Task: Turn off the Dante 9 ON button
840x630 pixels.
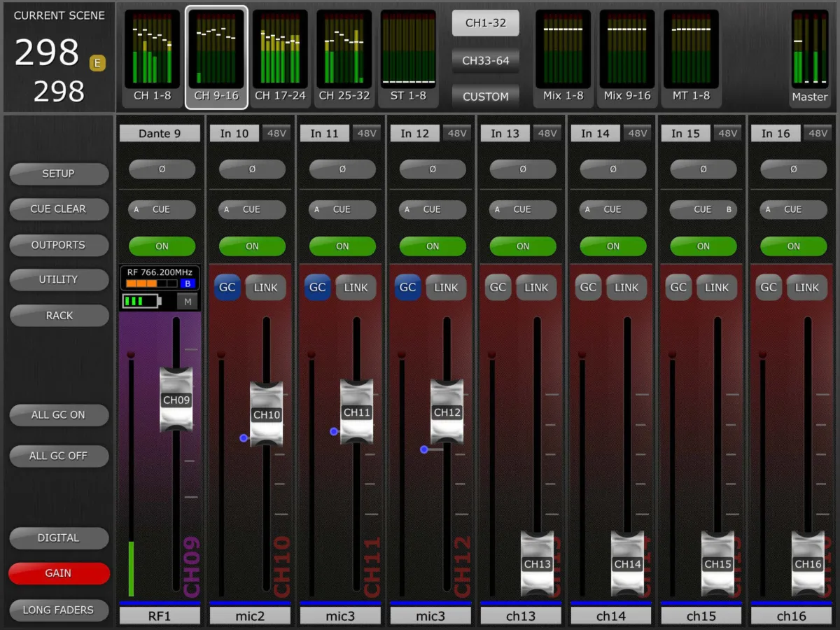Action: coord(162,246)
